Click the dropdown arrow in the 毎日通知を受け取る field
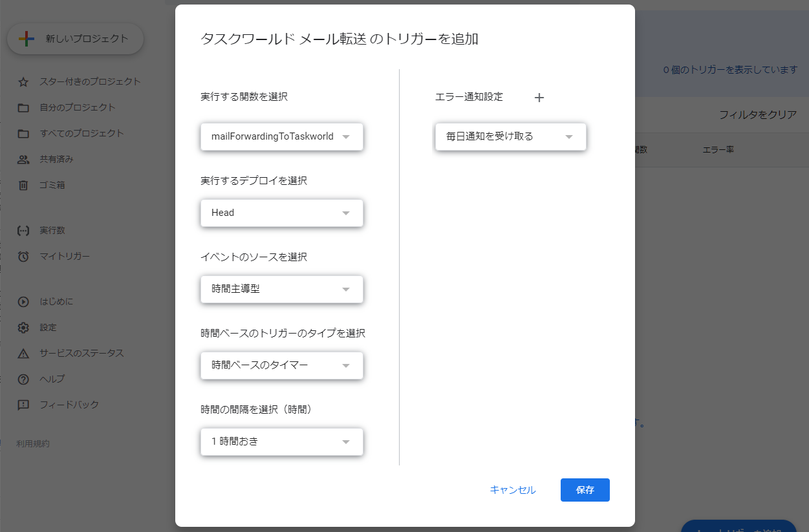 [x=569, y=137]
